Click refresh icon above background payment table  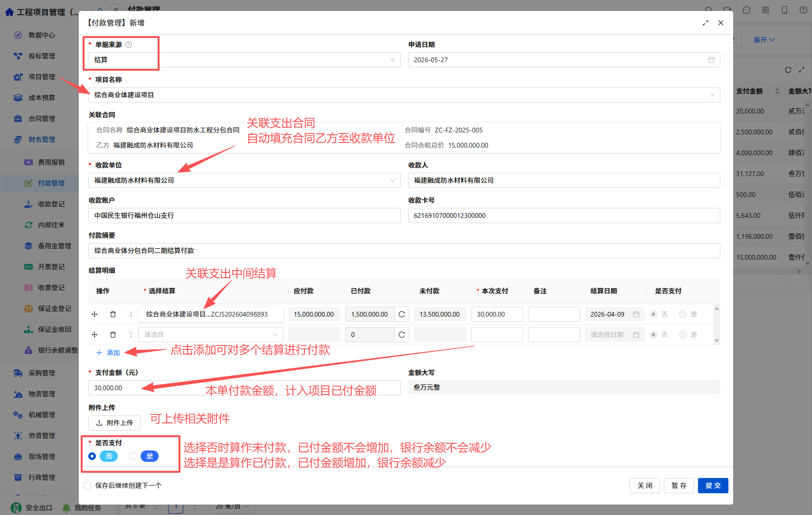pyautogui.click(x=788, y=70)
